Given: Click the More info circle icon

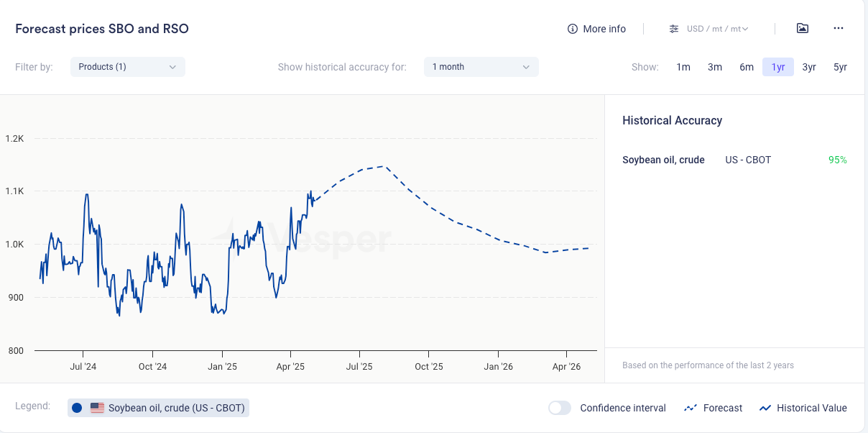Looking at the screenshot, I should click(573, 29).
